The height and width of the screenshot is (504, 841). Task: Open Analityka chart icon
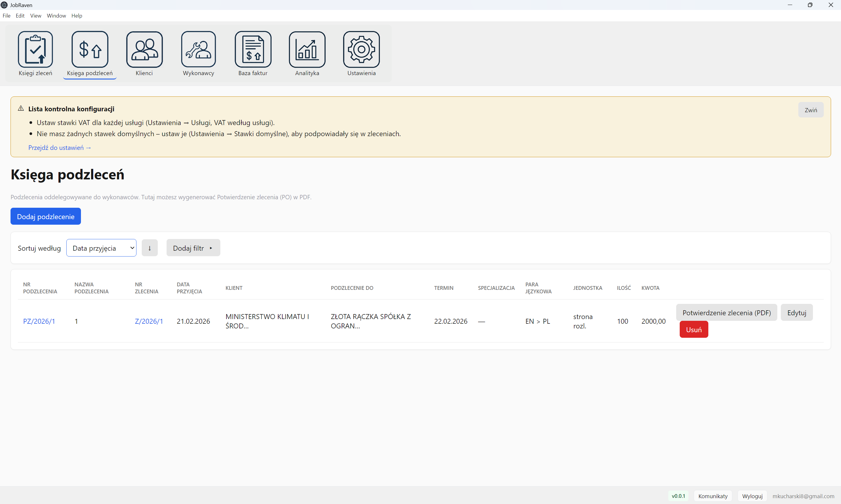pos(307,50)
